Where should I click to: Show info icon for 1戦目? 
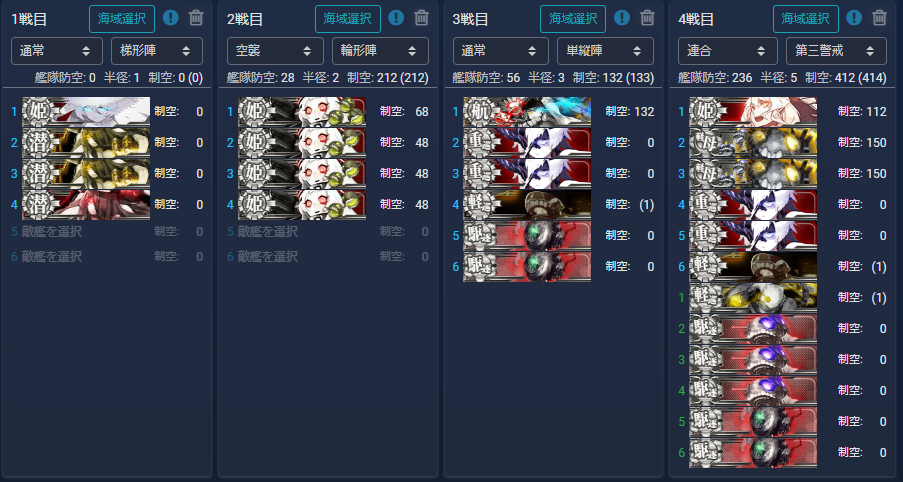click(170, 18)
